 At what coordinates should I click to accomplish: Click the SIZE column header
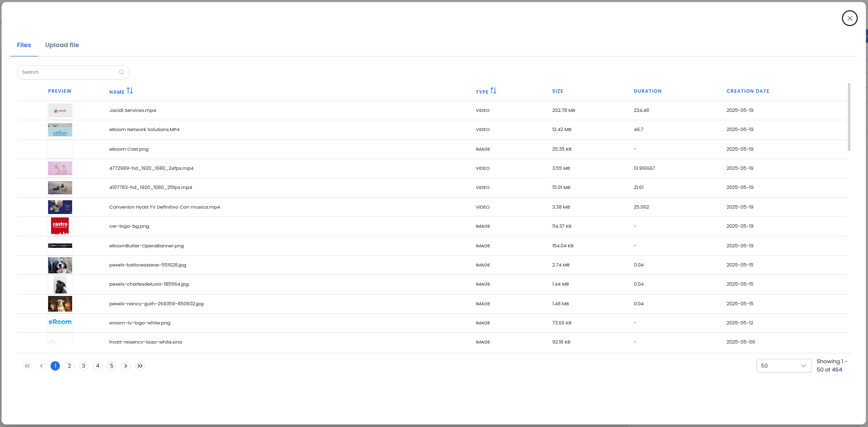tap(557, 91)
